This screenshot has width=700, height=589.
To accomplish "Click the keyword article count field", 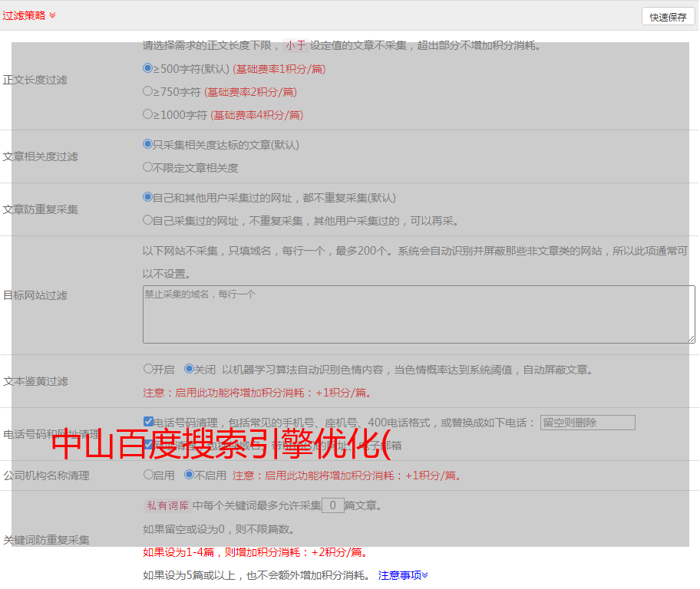I will pos(332,505).
